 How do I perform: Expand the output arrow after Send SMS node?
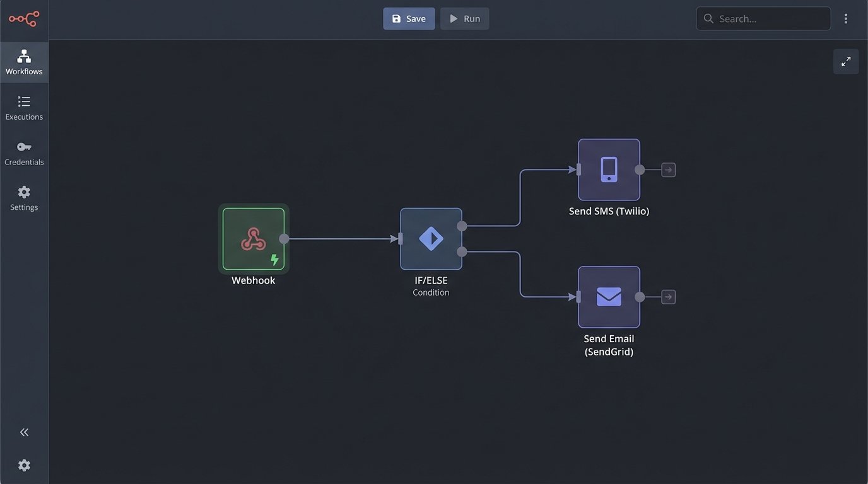[669, 170]
